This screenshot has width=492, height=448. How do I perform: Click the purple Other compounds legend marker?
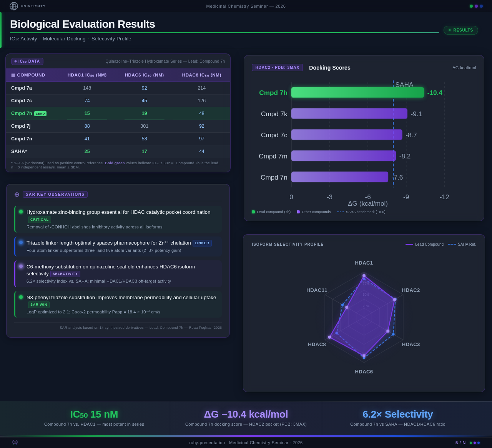point(298,212)
